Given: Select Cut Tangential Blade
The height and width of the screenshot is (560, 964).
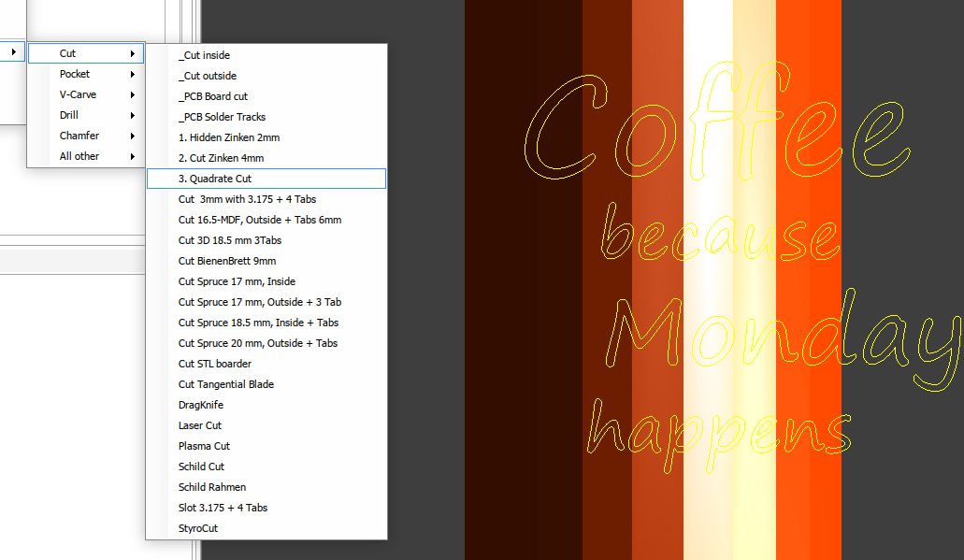Looking at the screenshot, I should tap(266, 385).
